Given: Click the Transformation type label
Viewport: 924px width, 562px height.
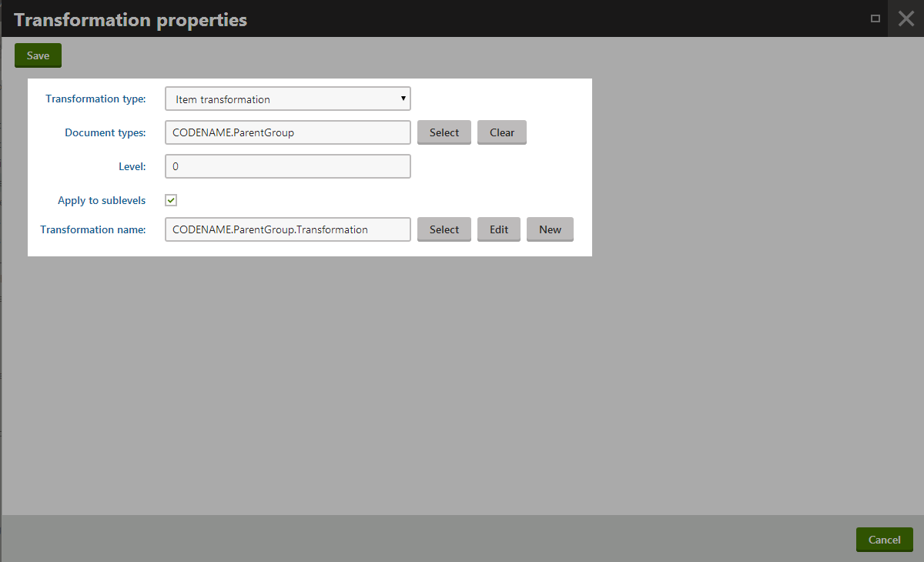Looking at the screenshot, I should pyautogui.click(x=95, y=99).
